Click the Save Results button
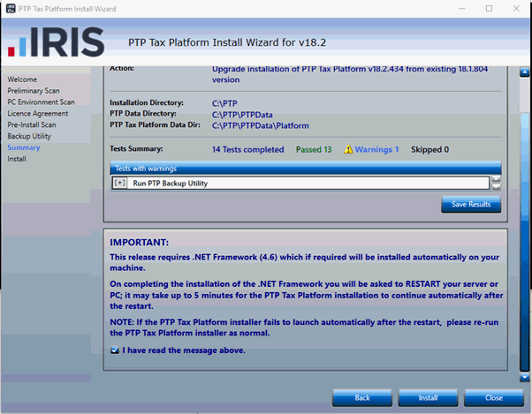Screen dimensions: 532x414 pos(471,204)
